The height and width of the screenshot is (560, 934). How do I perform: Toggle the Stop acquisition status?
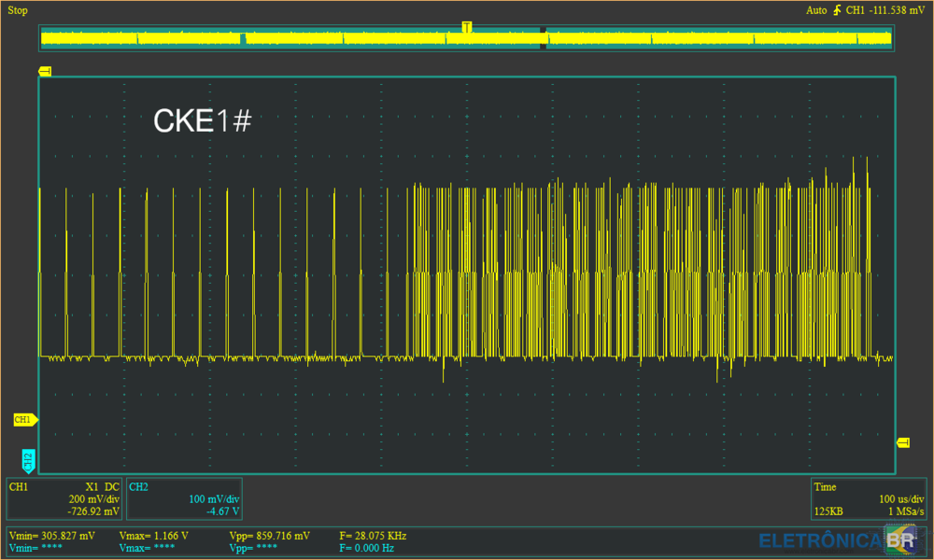(18, 10)
